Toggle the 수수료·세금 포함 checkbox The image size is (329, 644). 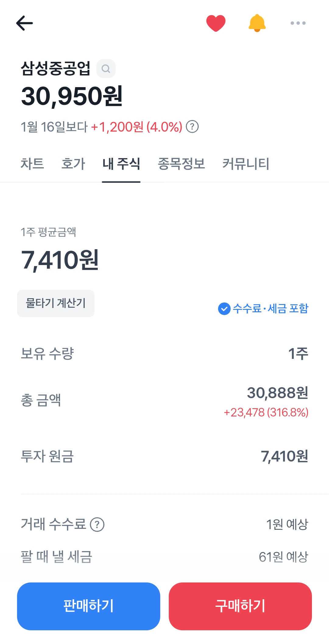pyautogui.click(x=224, y=309)
